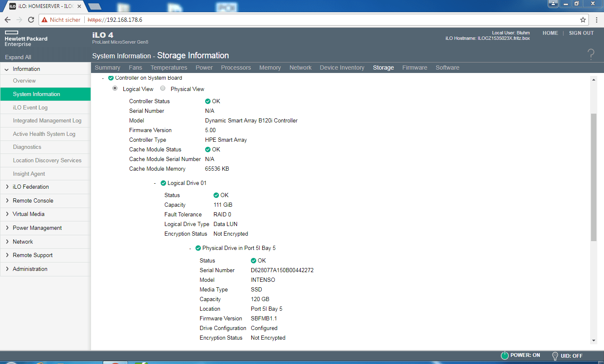Bookmark page with the star icon
The width and height of the screenshot is (604, 364).
point(583,20)
